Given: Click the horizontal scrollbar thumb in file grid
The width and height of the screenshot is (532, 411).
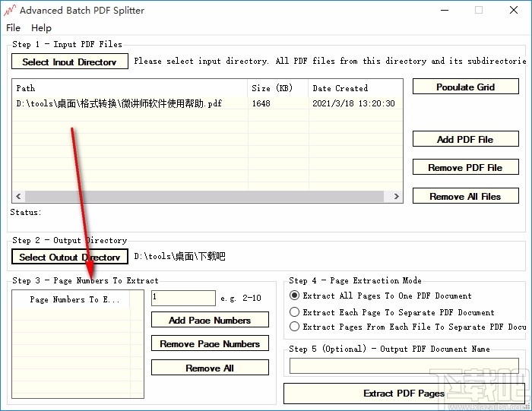Looking at the screenshot, I should point(204,196).
